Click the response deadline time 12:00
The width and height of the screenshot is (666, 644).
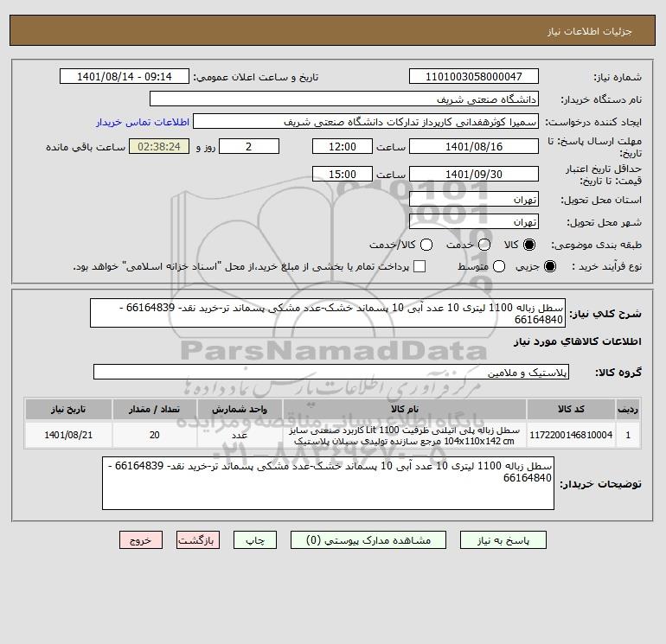pyautogui.click(x=343, y=146)
